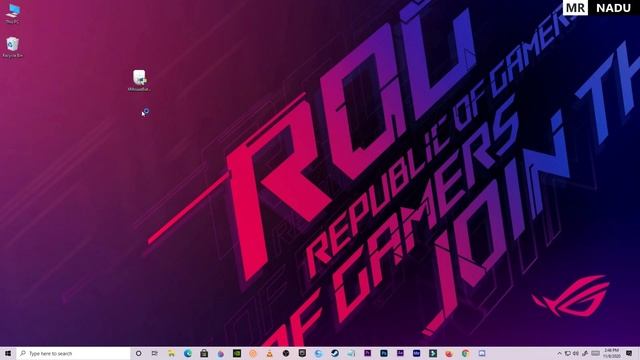Launch Steam from the taskbar

(x=335, y=353)
